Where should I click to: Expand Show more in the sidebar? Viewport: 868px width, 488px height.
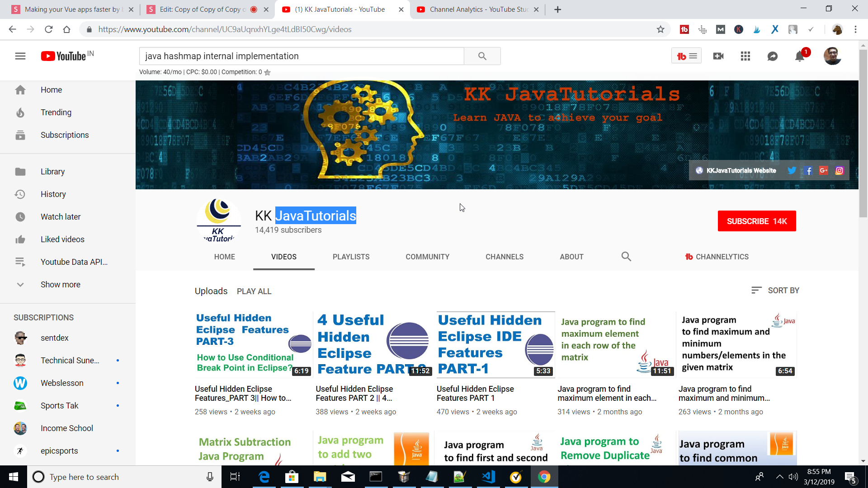(x=60, y=285)
